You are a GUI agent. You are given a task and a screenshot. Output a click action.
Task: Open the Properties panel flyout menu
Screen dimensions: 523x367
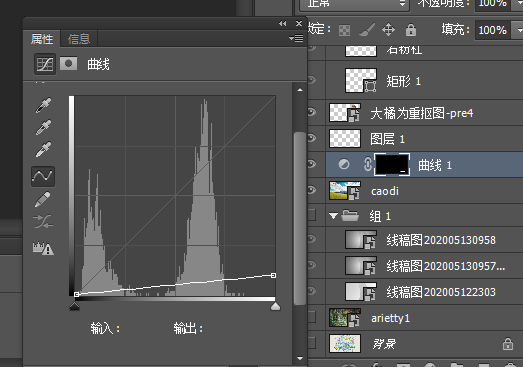pos(296,38)
